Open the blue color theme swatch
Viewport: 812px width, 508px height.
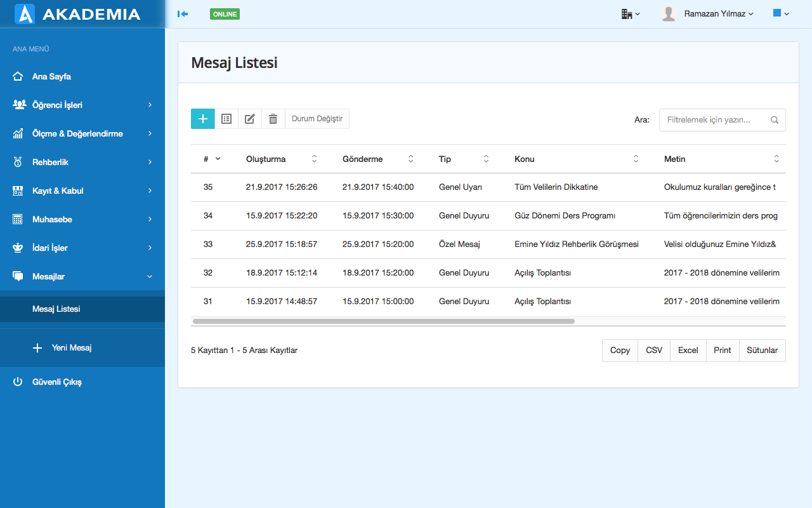pyautogui.click(x=780, y=13)
